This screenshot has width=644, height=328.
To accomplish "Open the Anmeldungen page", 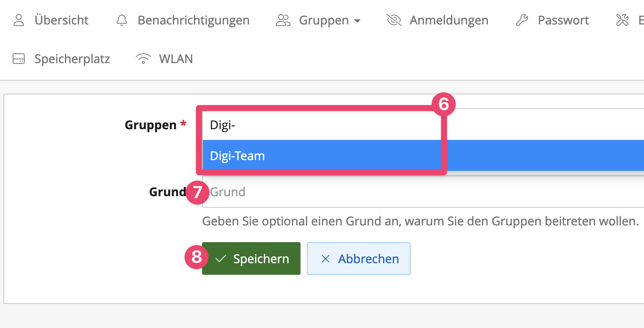I will tap(449, 20).
